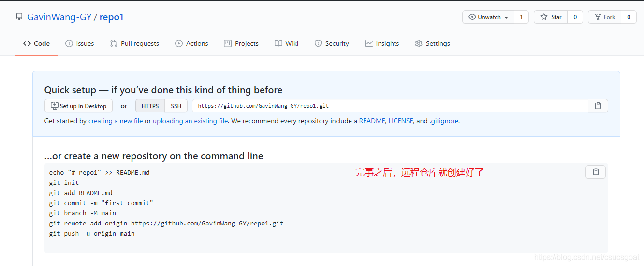
Task: Click the 'git commit -m "first commit"' line
Action: coord(101,203)
